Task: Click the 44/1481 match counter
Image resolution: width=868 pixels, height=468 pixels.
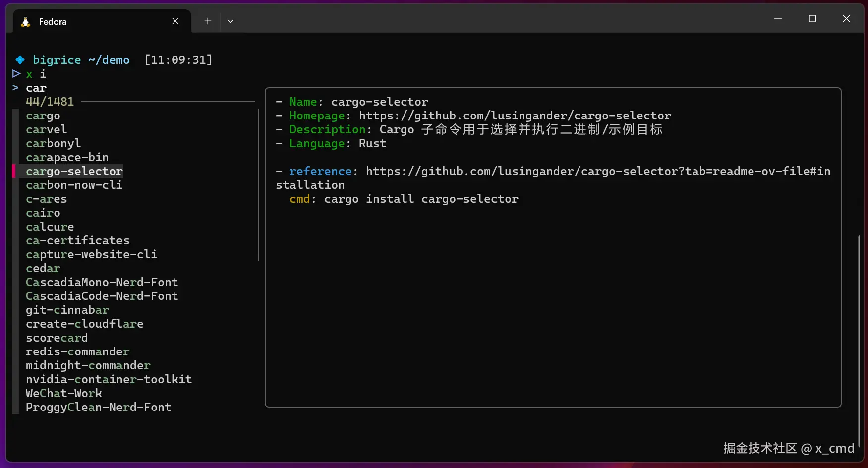Action: pyautogui.click(x=50, y=101)
